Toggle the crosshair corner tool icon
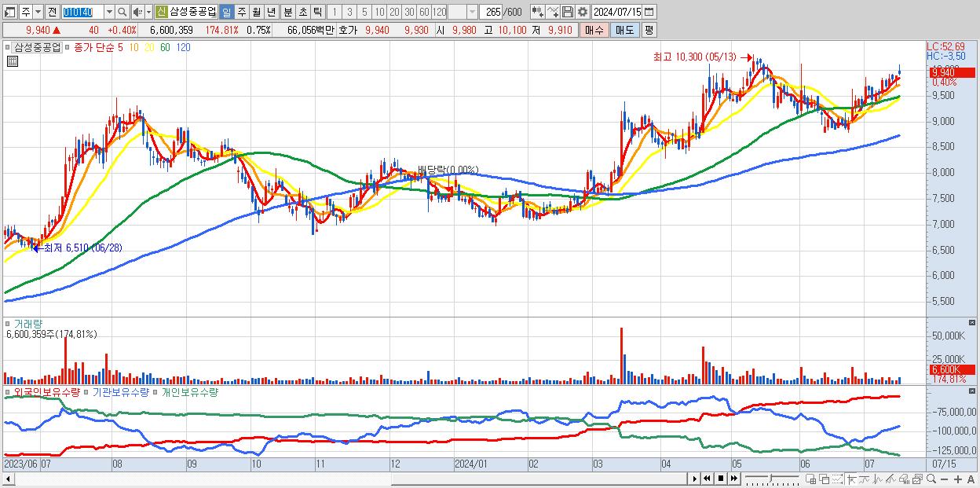 coord(851,479)
